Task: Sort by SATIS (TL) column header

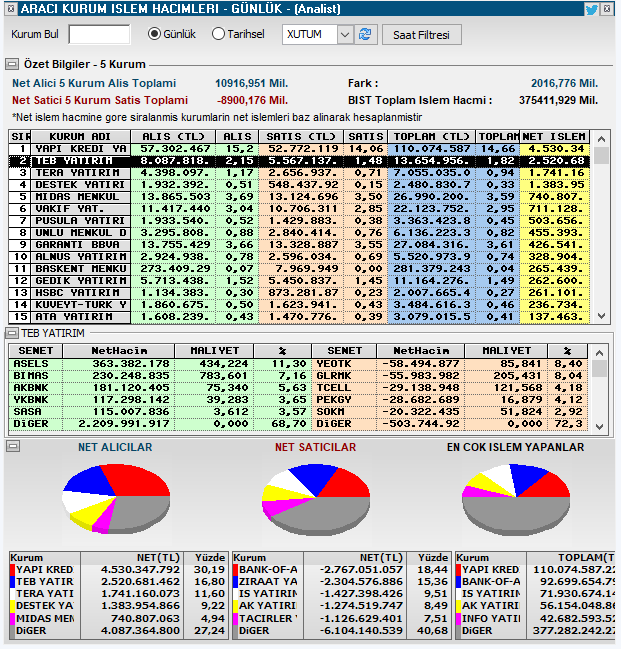Action: [x=301, y=136]
